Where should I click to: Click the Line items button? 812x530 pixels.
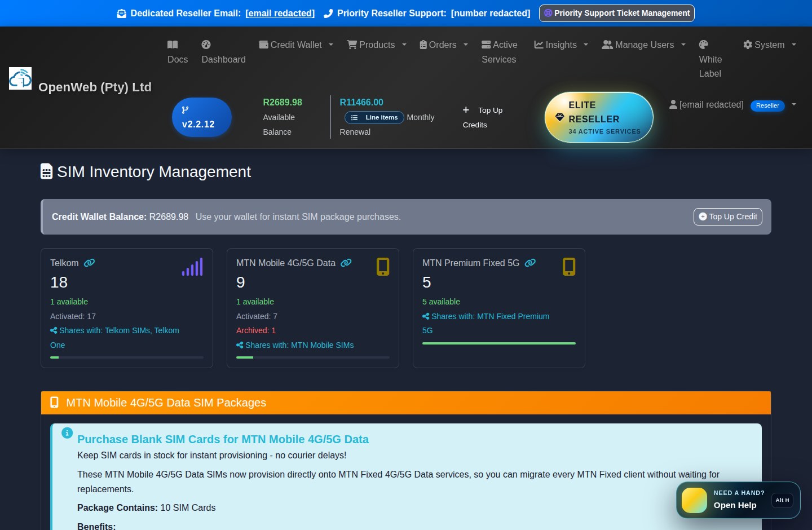click(x=374, y=117)
